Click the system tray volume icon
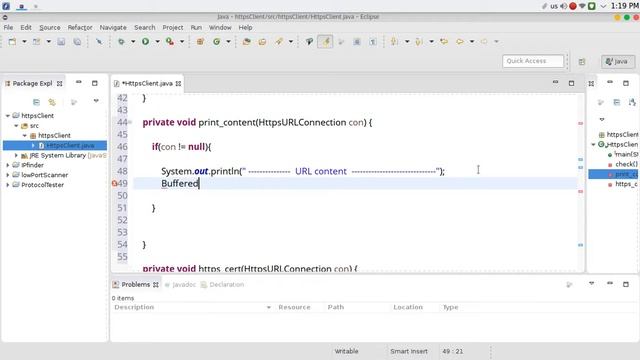 point(563,6)
